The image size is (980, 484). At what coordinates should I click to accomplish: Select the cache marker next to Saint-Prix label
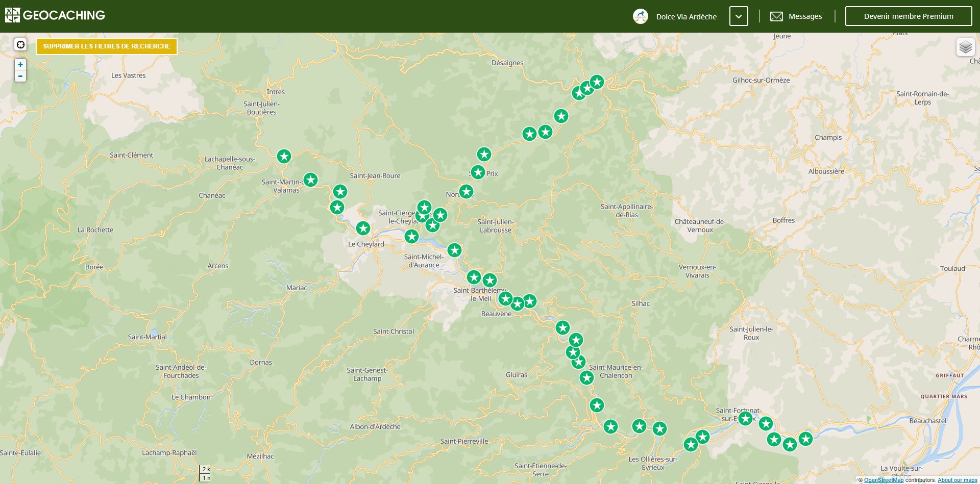[478, 172]
